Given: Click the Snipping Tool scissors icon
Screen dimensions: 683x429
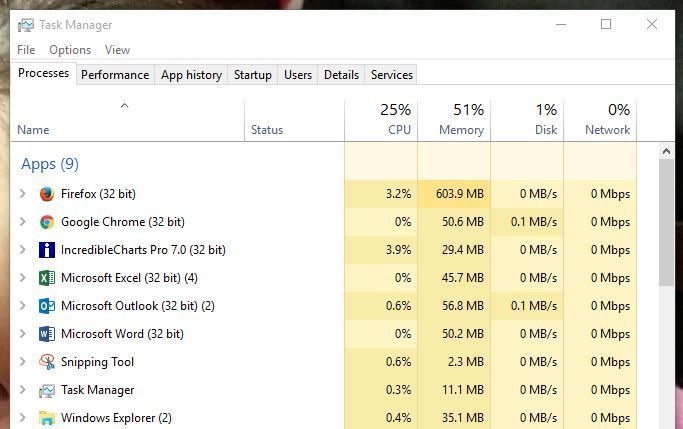Looking at the screenshot, I should [47, 362].
